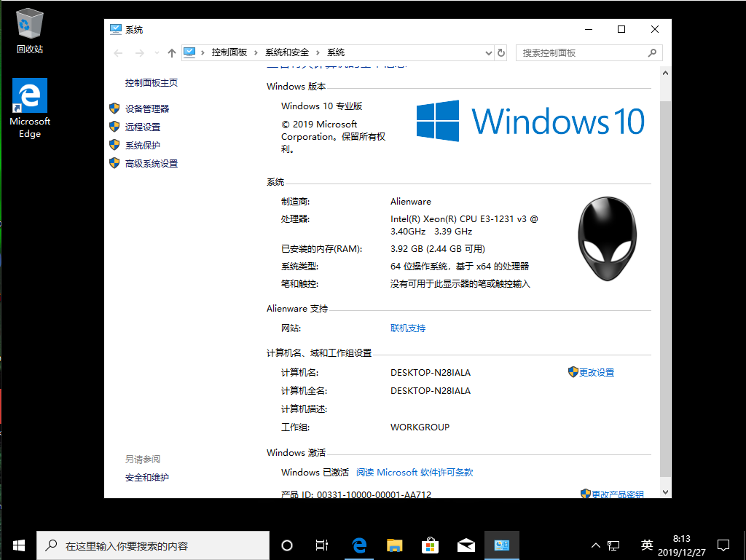Open 设备管理器 from left sidebar
The height and width of the screenshot is (560, 746).
pyautogui.click(x=146, y=109)
